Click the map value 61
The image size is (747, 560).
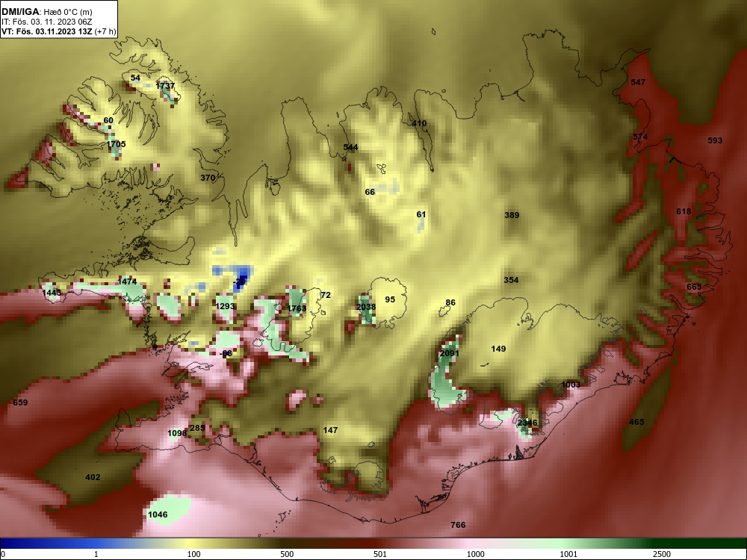421,215
